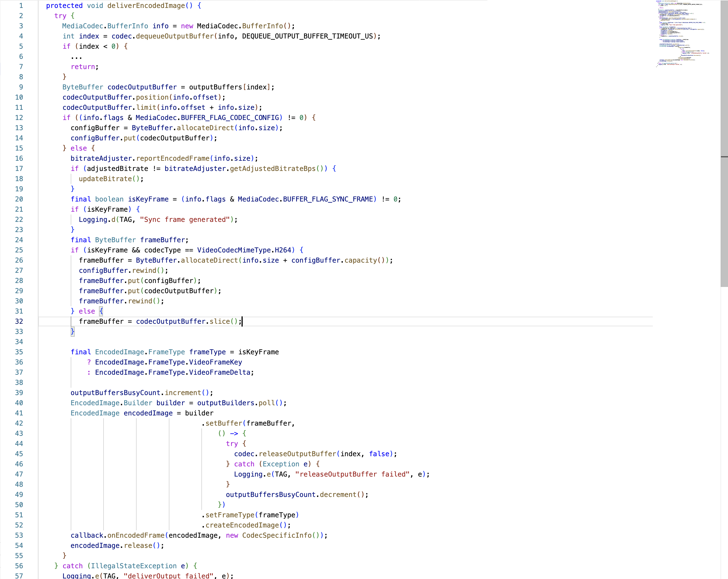
Task: Click 'allocateDirect' on line 13
Action: pos(205,128)
